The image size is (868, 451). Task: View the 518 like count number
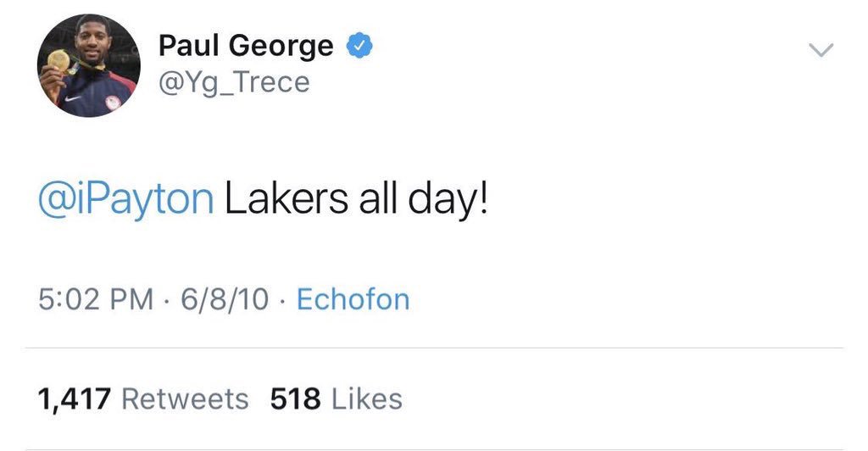coord(295,398)
